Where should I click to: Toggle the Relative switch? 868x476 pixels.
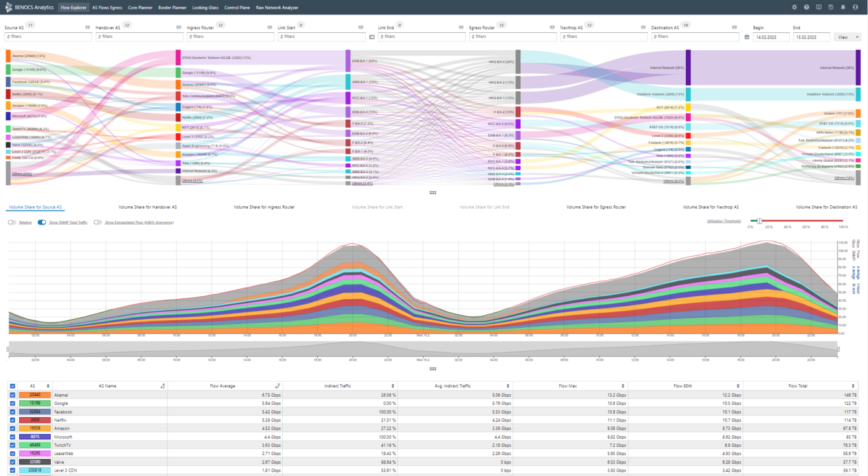12,222
